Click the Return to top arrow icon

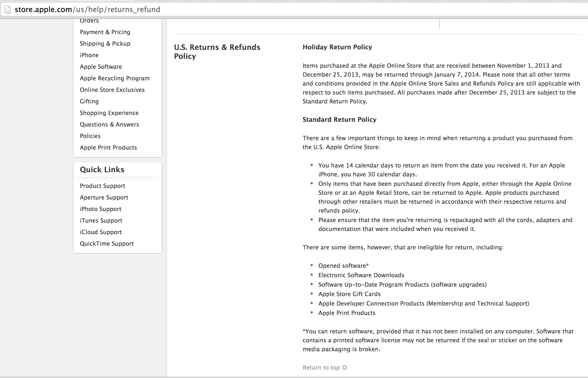point(344,367)
